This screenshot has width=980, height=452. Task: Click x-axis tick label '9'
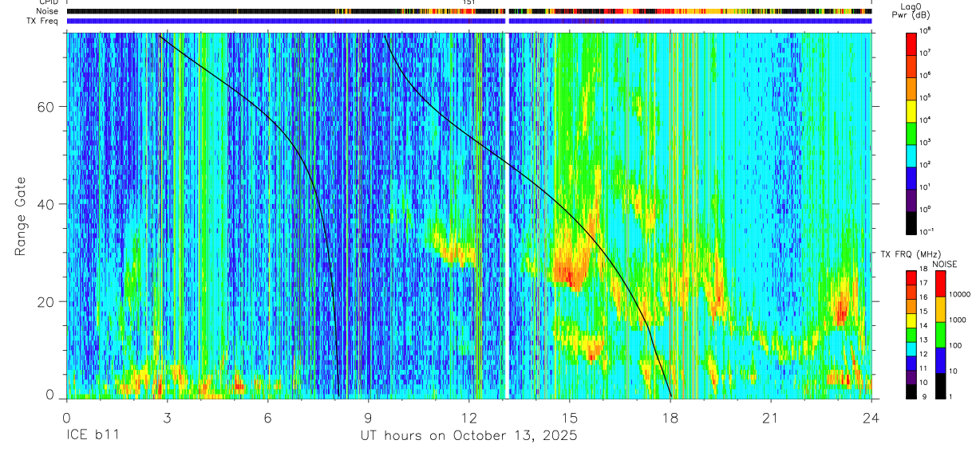[x=368, y=418]
